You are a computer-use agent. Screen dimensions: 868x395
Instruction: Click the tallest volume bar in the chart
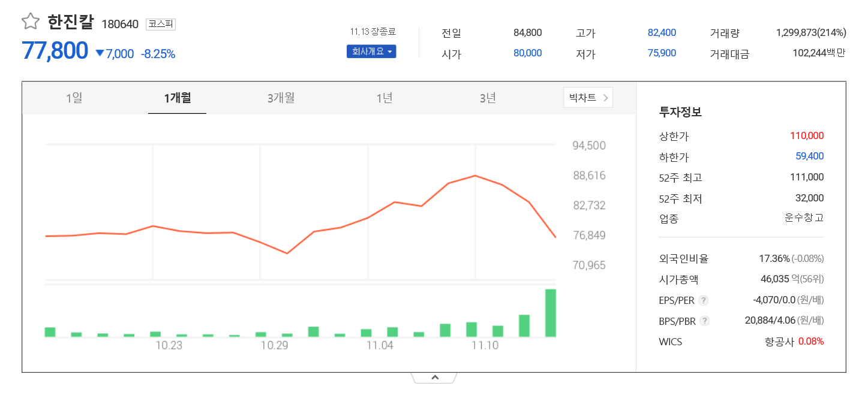coord(550,313)
